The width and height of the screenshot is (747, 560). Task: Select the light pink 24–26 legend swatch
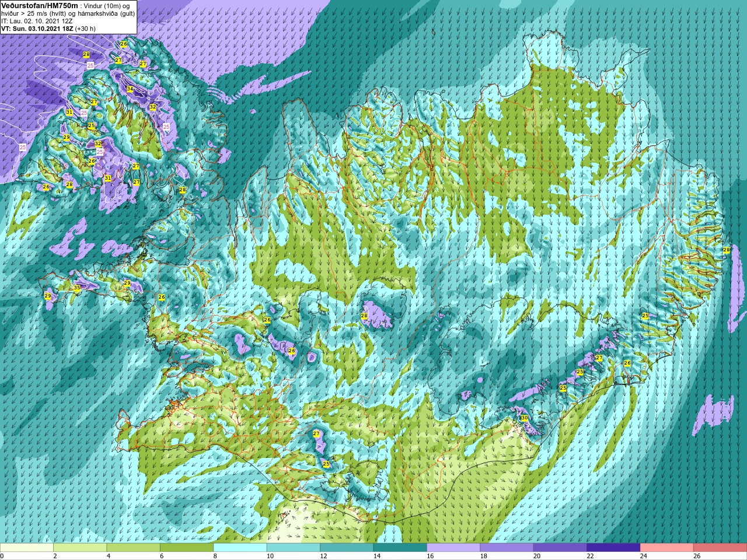point(666,548)
